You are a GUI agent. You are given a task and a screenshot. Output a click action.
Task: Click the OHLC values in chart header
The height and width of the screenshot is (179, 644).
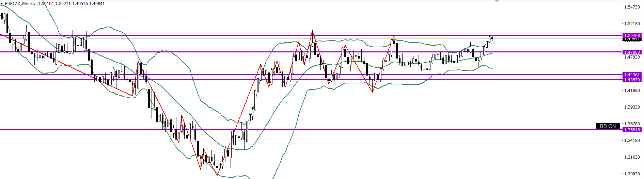(71, 4)
